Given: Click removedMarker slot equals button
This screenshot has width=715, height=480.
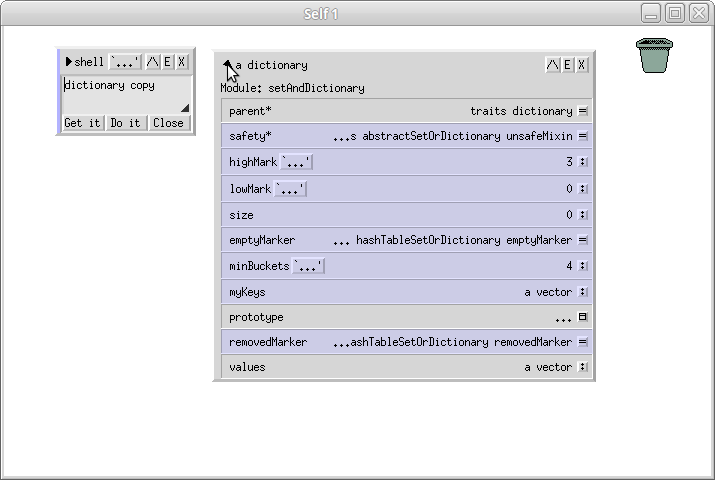Looking at the screenshot, I should click(583, 342).
